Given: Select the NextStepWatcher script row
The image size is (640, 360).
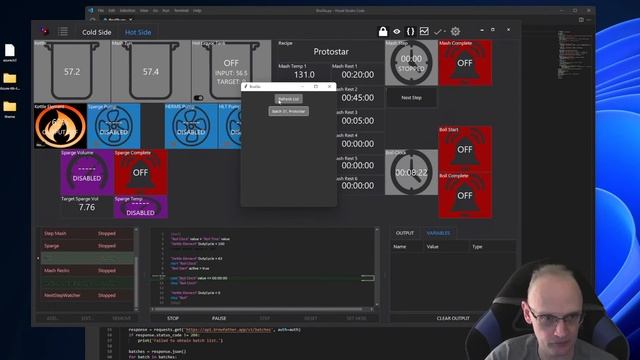Looking at the screenshot, I should point(87,295).
